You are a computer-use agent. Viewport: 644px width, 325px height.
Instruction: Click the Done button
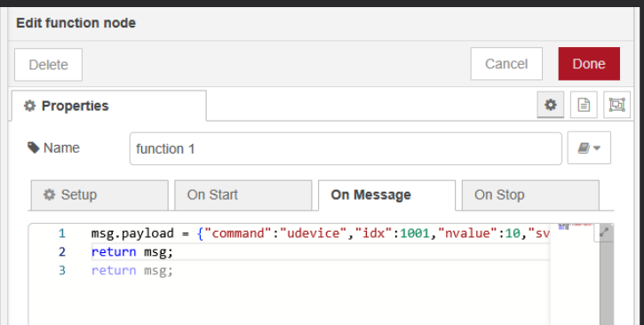(x=589, y=64)
